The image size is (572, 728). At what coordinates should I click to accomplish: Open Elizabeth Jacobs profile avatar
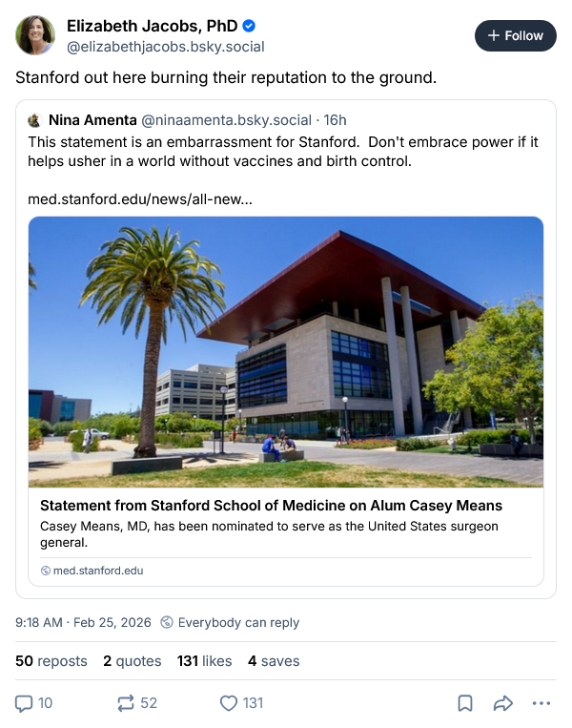click(35, 35)
